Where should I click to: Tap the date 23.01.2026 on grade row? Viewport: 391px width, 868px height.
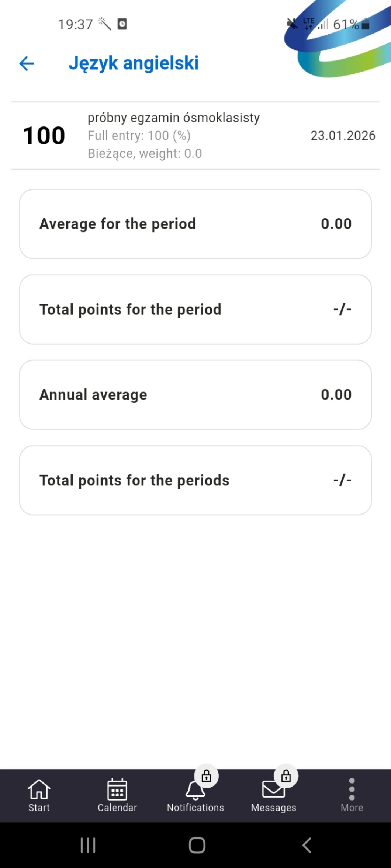(343, 136)
